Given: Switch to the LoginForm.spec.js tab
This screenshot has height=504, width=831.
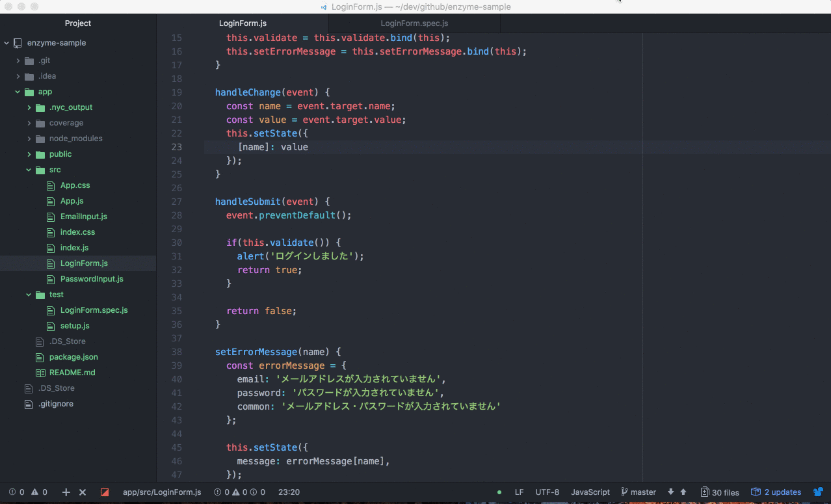Looking at the screenshot, I should (x=414, y=23).
